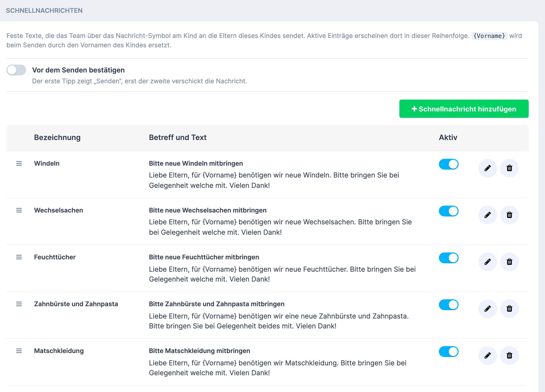Click subject 'Bitte neue Feuchttücher mitbringen'
This screenshot has width=545, height=392.
(x=204, y=257)
